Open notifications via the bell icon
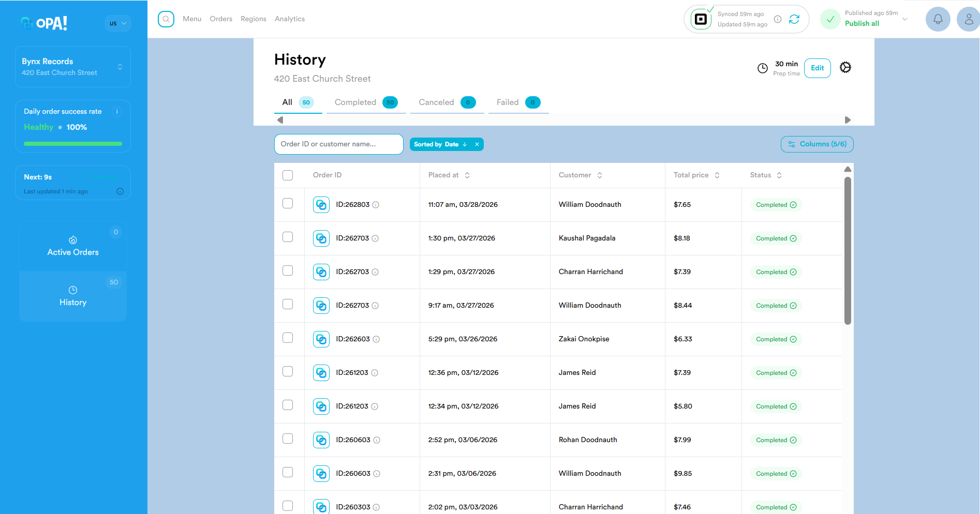This screenshot has height=514, width=980. click(938, 19)
